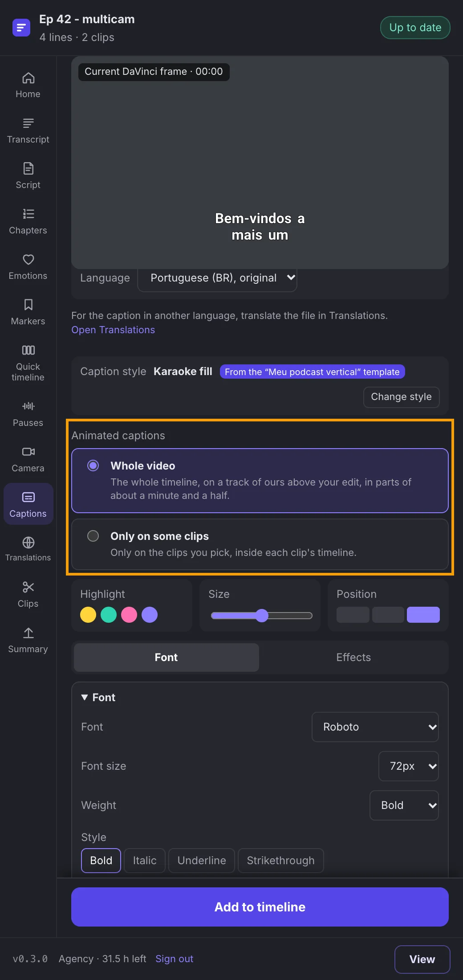Go to the Script section
The height and width of the screenshot is (980, 463).
pyautogui.click(x=28, y=176)
